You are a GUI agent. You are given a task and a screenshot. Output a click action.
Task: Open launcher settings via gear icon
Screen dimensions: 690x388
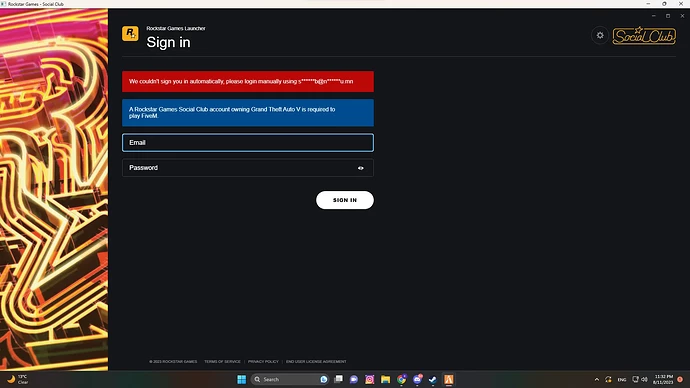tap(600, 35)
